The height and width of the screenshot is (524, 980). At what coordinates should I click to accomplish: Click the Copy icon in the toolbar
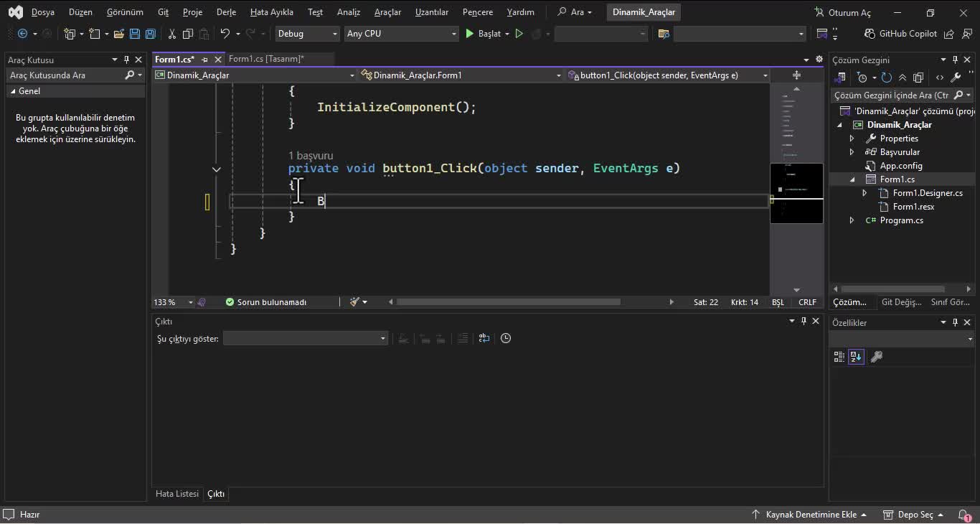[188, 34]
